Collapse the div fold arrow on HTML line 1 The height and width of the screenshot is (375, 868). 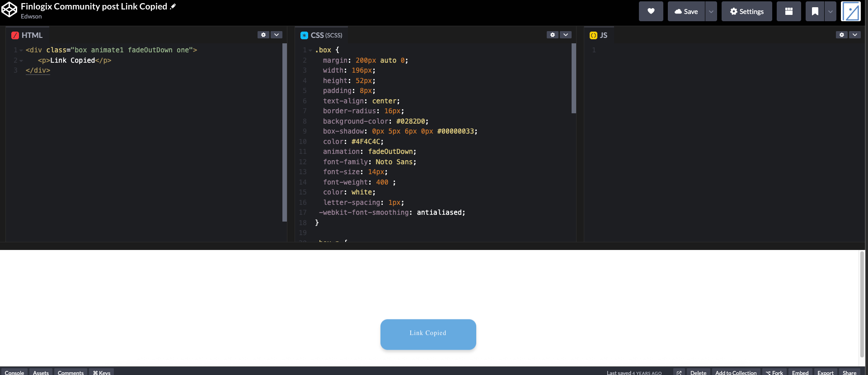[x=21, y=50]
